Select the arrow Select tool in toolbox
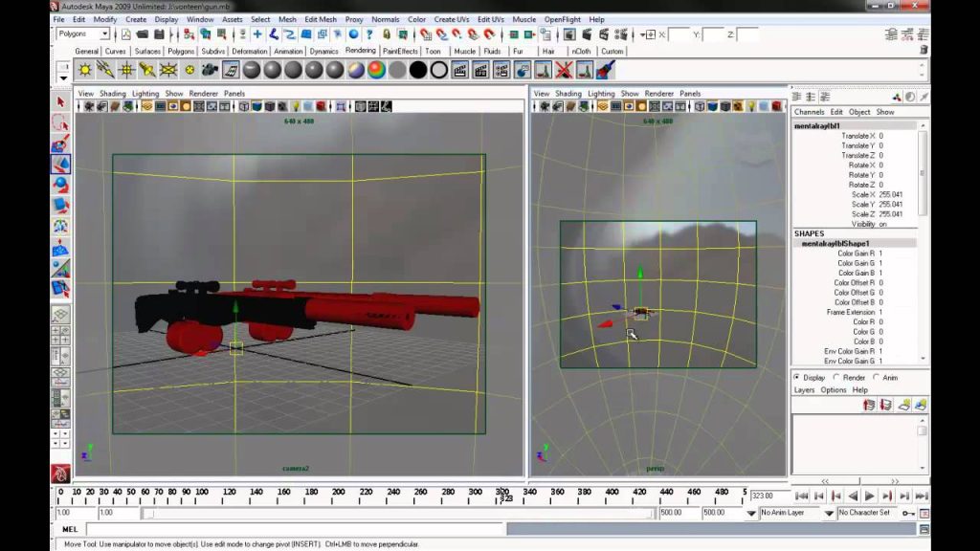 60,101
